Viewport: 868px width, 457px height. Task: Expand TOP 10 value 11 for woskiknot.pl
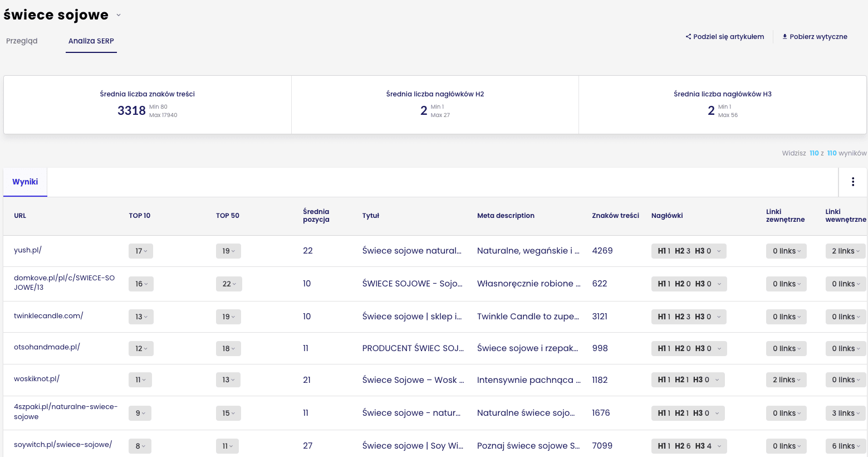click(x=140, y=380)
